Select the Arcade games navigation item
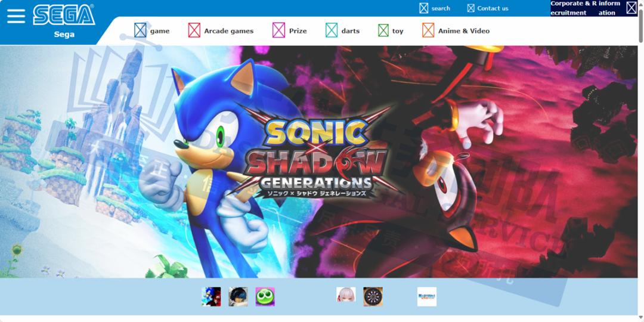The width and height of the screenshot is (644, 322). pos(221,30)
